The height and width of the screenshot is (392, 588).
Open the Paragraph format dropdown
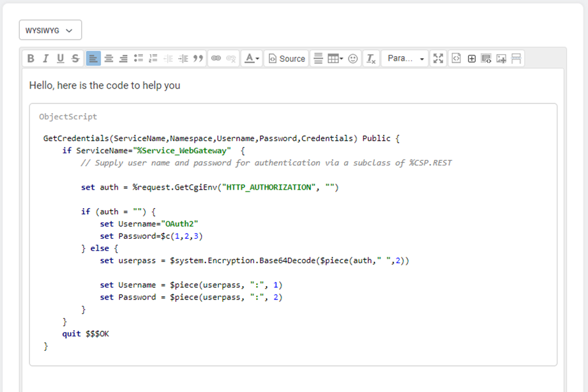tap(405, 59)
